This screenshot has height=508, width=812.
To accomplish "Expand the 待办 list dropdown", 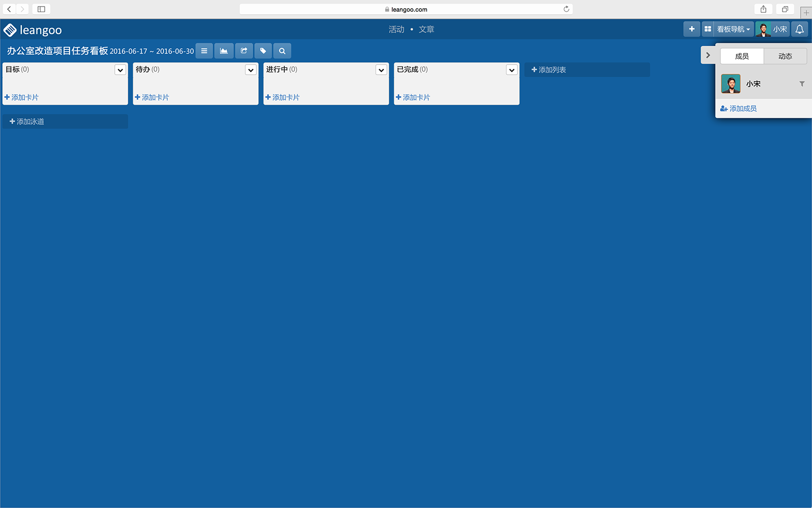I will click(x=251, y=70).
